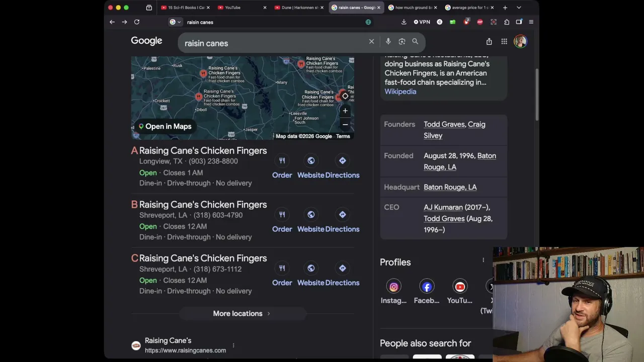This screenshot has width=644, height=362.
Task: Search by image with Google Lens
Action: (401, 42)
